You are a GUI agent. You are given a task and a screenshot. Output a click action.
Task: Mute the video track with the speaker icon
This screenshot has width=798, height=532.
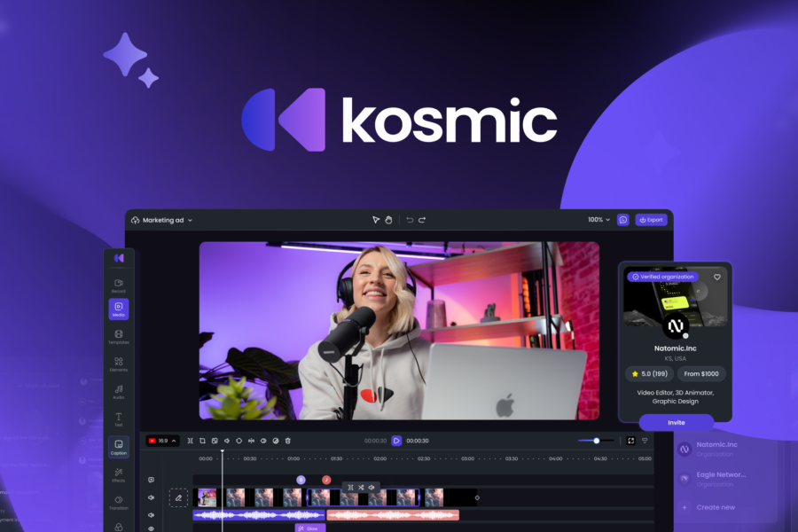click(x=152, y=497)
